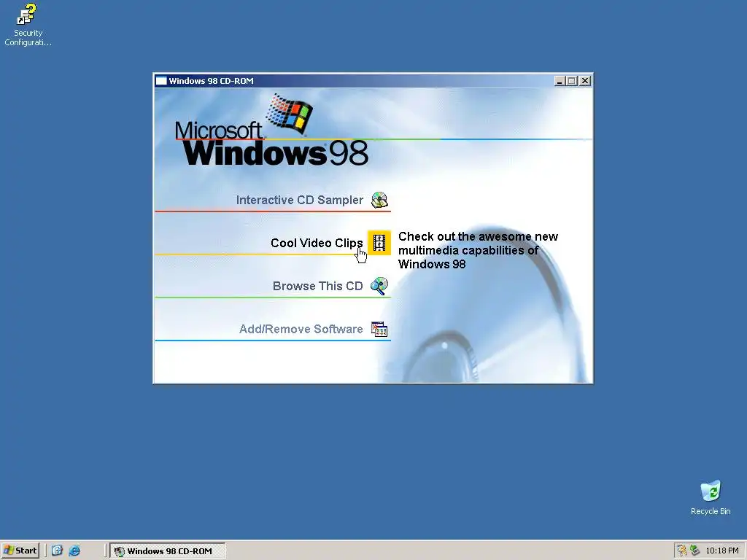Open the Security Configuration desktop shortcut

[28, 24]
